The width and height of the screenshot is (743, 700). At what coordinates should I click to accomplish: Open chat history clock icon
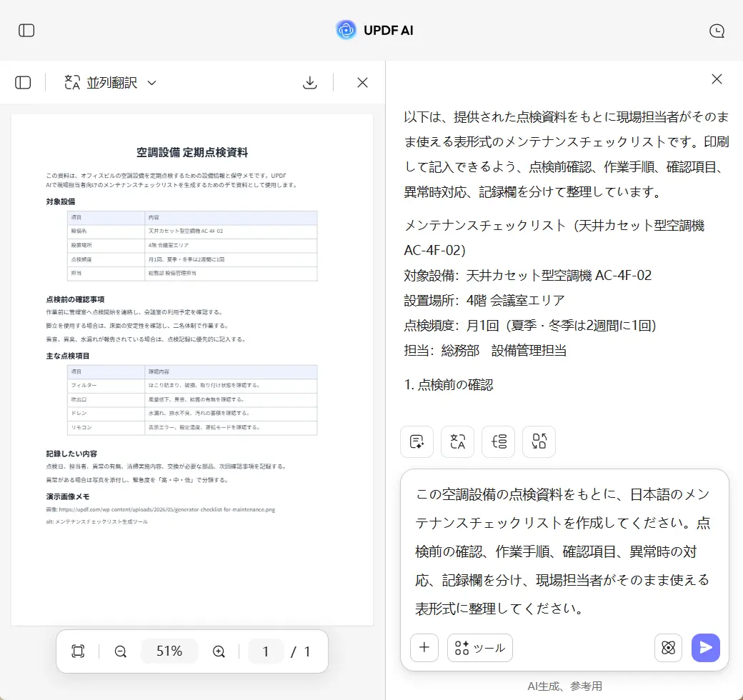coord(717,31)
